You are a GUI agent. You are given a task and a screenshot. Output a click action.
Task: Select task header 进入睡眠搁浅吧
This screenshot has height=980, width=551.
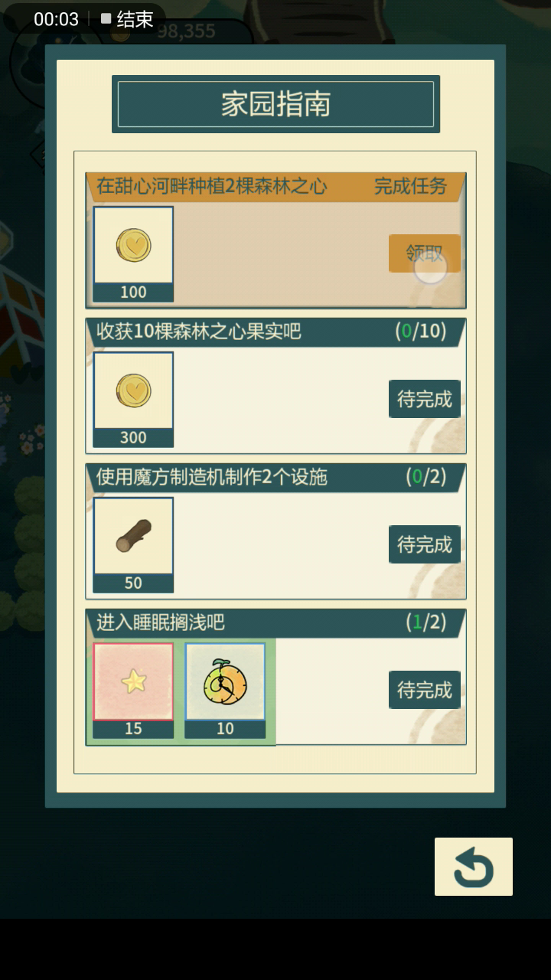pyautogui.click(x=161, y=622)
